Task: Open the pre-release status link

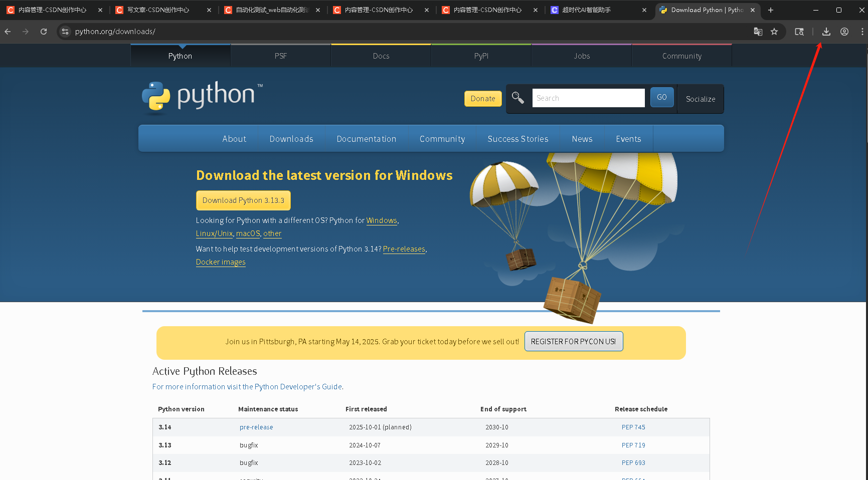Action: pyautogui.click(x=256, y=427)
